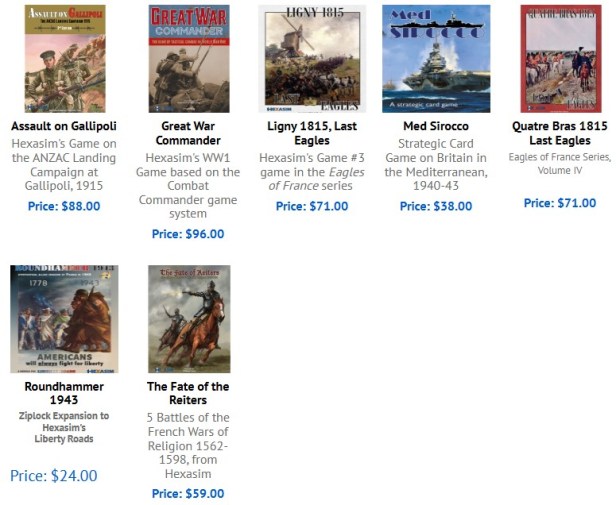Click the Roundhammer 1943 title link
616x505 pixels.
(64, 393)
